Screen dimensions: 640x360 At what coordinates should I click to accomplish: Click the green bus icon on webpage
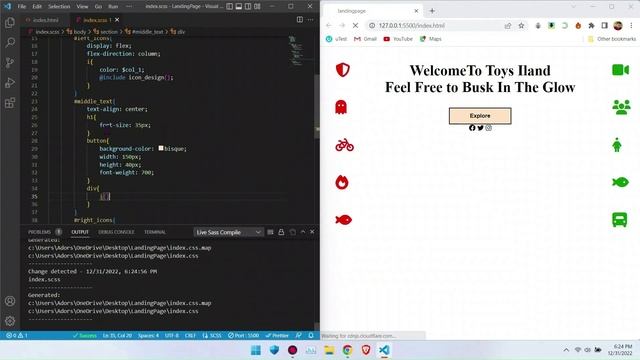pyautogui.click(x=620, y=220)
